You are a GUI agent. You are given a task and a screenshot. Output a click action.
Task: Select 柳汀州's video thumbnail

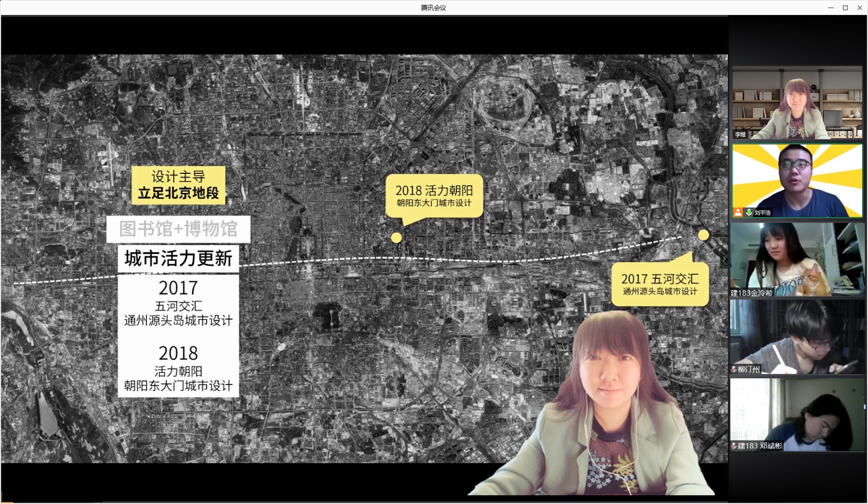797,337
